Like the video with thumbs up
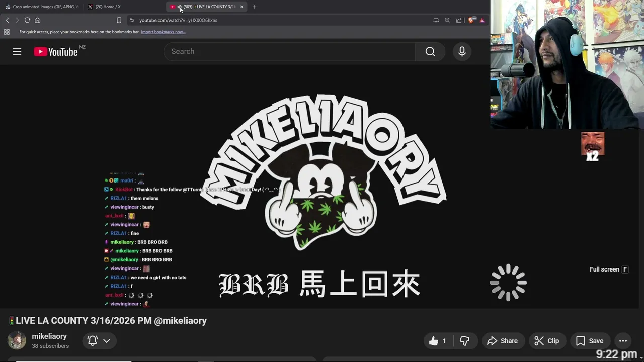 tap(438, 341)
